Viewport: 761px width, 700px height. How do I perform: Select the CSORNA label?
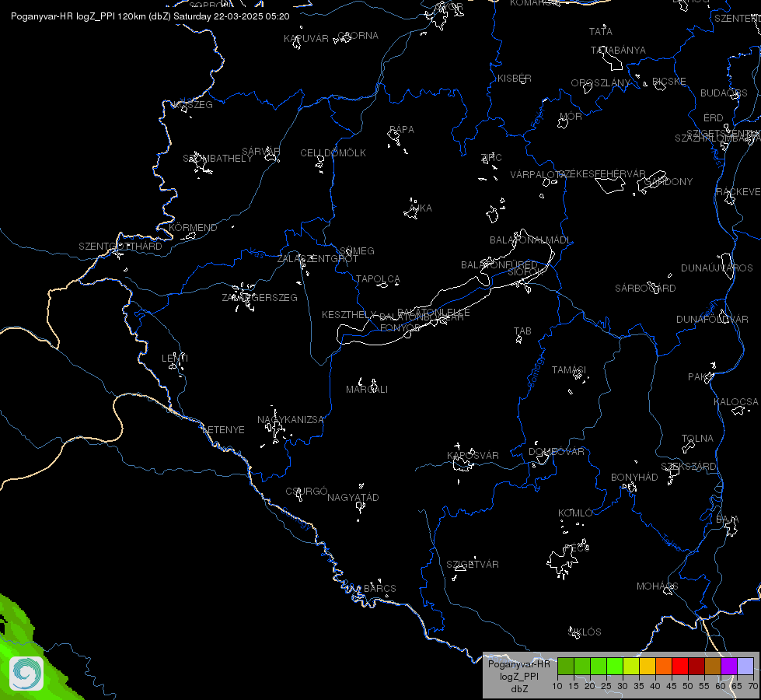[x=358, y=36]
